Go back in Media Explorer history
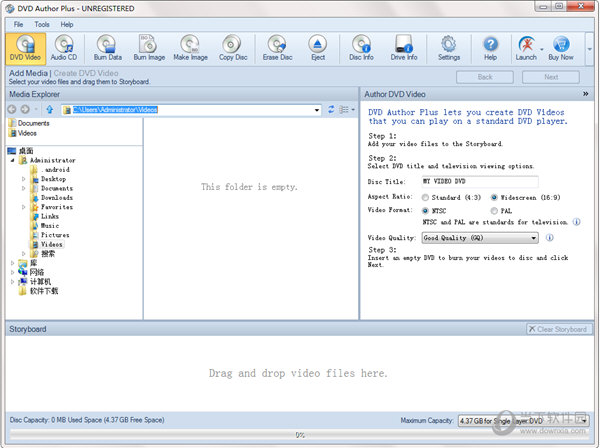Image resolution: width=600 pixels, height=448 pixels. tap(12, 109)
